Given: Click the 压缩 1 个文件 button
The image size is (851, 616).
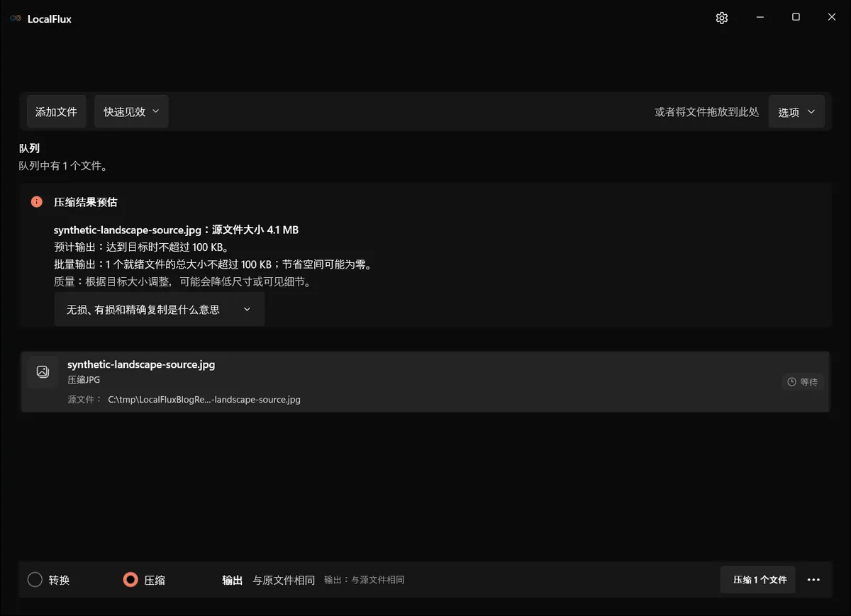Looking at the screenshot, I should pyautogui.click(x=758, y=580).
